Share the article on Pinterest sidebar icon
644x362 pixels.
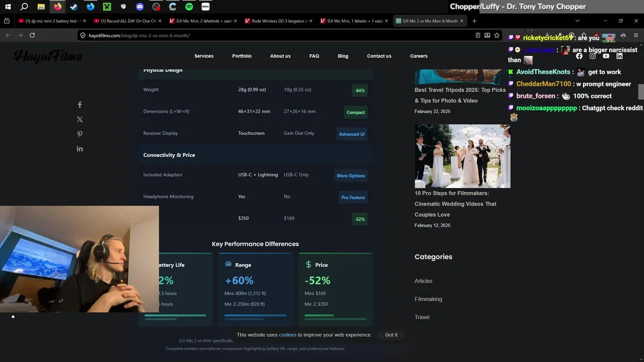click(79, 134)
